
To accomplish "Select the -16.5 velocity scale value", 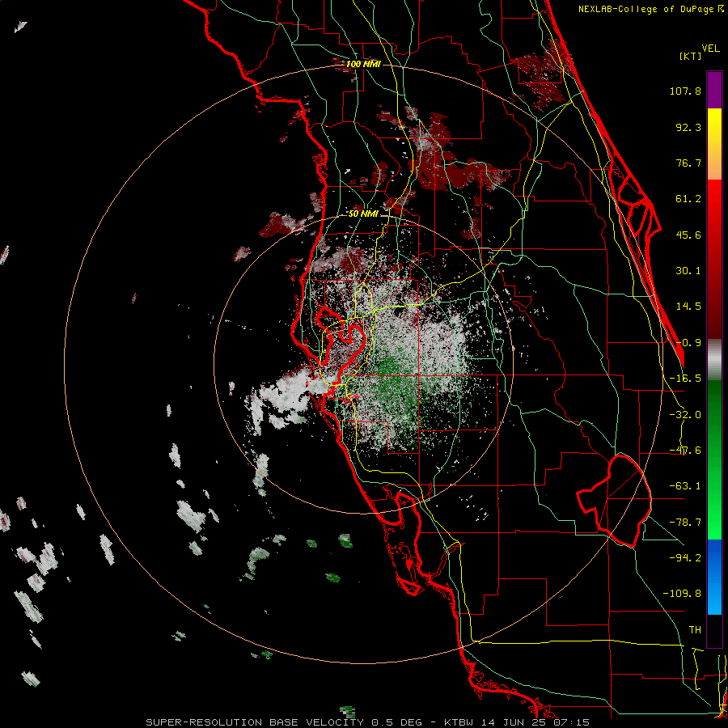I will coord(685,379).
